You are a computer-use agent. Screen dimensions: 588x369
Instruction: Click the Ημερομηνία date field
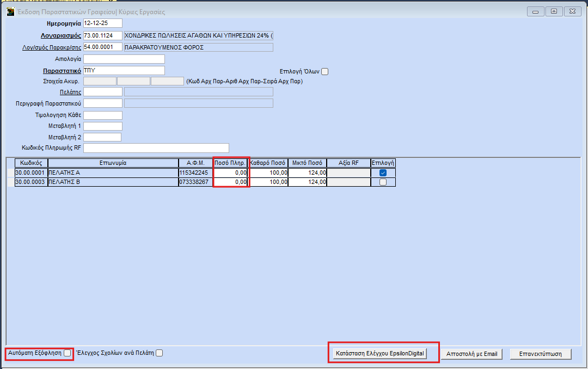pyautogui.click(x=102, y=23)
